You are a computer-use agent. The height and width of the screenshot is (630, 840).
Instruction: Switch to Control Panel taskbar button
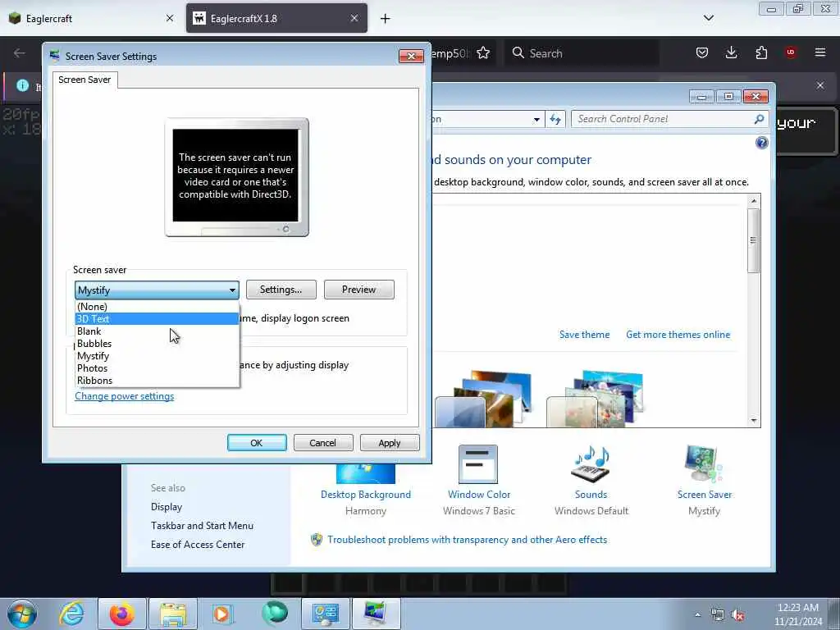[325, 614]
